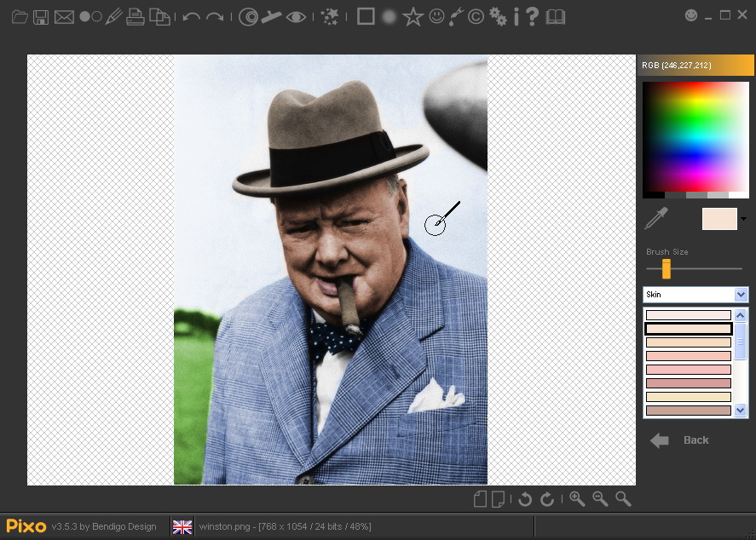The image size is (756, 540).
Task: Expand the current color swatch arrow
Action: 743,219
